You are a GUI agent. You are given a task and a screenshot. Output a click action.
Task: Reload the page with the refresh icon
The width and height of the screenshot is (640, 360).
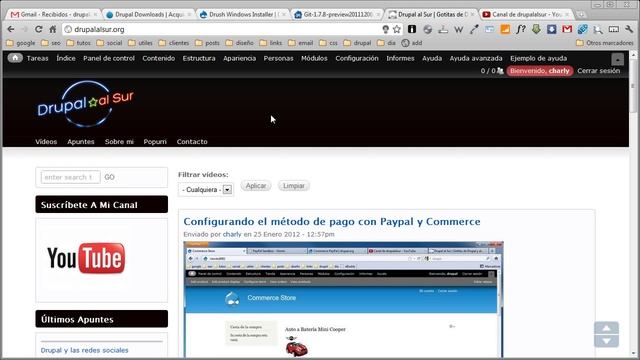38,29
